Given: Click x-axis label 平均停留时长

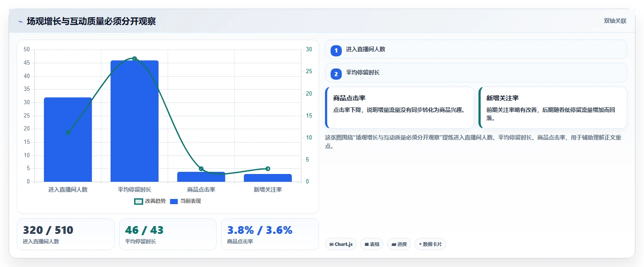Looking at the screenshot, I should pyautogui.click(x=135, y=189).
